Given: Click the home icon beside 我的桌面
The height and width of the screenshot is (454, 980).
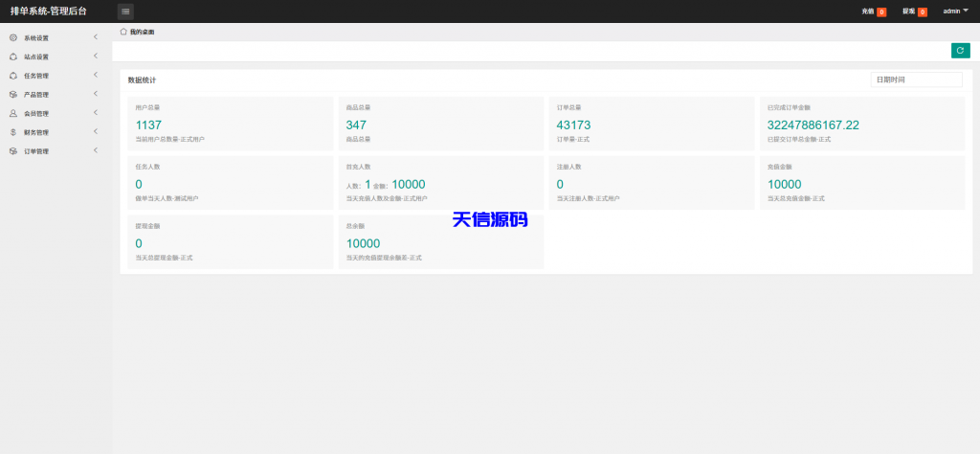Looking at the screenshot, I should (x=123, y=32).
